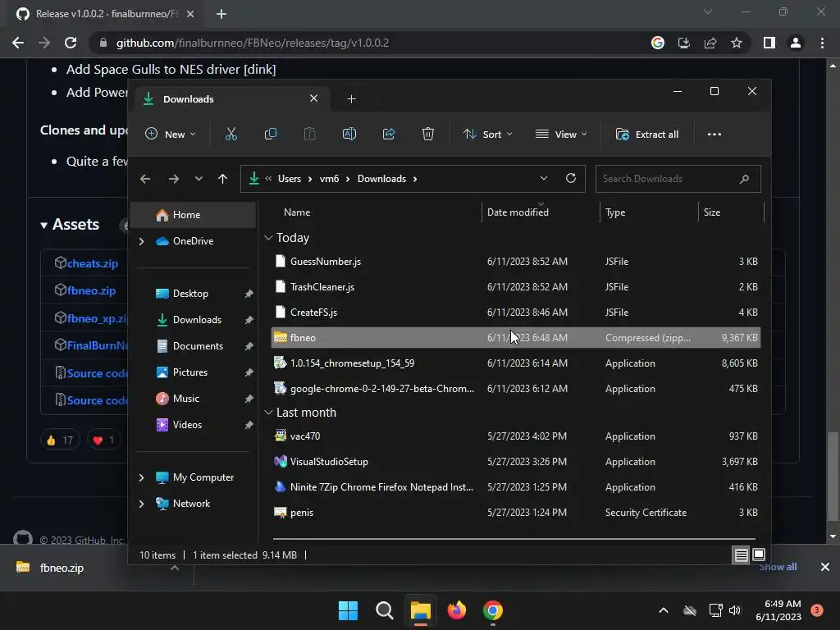Switch to large thumbnails view icon in status bar

[x=759, y=555]
